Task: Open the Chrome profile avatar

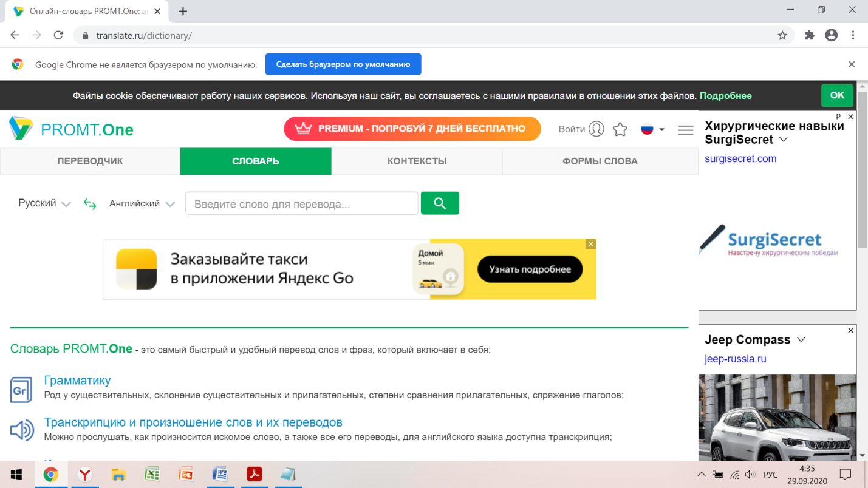Action: pyautogui.click(x=832, y=35)
